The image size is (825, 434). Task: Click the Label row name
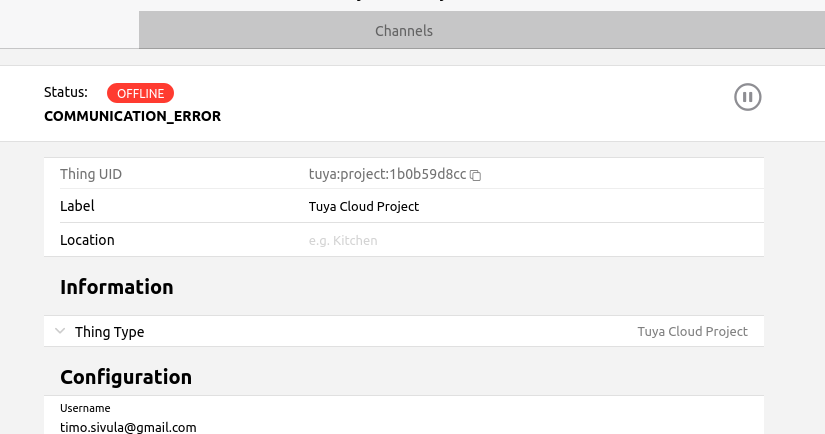click(77, 206)
